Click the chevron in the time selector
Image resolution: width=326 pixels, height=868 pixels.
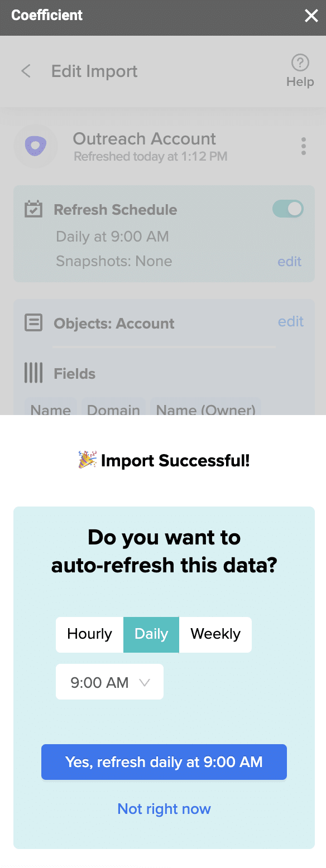pyautogui.click(x=145, y=682)
